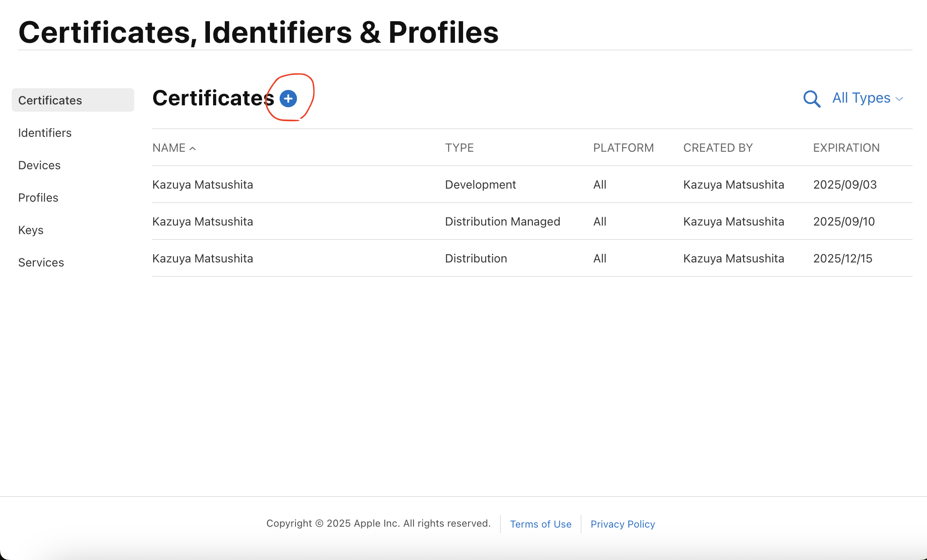The width and height of the screenshot is (927, 560).
Task: Open the Devices section
Action: [39, 165]
